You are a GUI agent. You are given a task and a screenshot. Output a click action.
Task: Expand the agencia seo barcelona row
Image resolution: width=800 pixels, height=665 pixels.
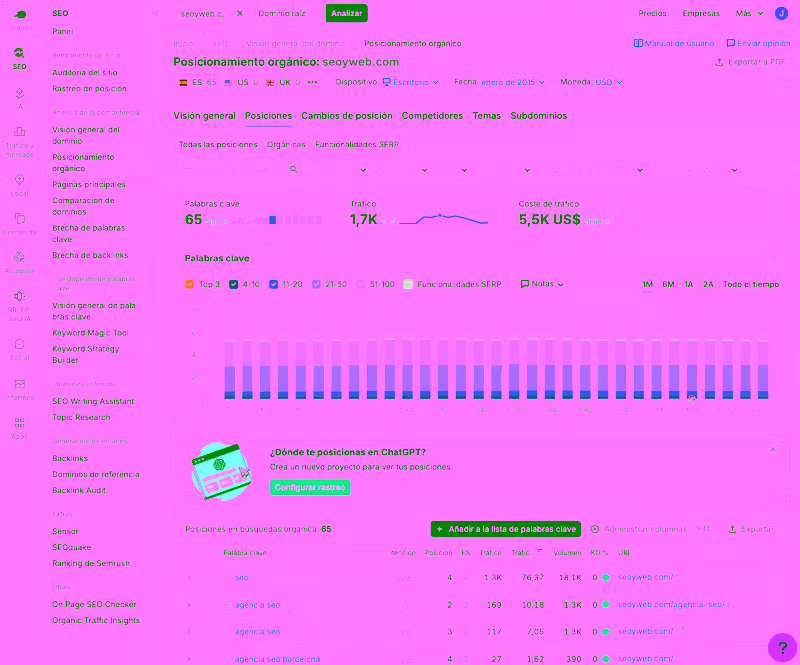click(189, 659)
